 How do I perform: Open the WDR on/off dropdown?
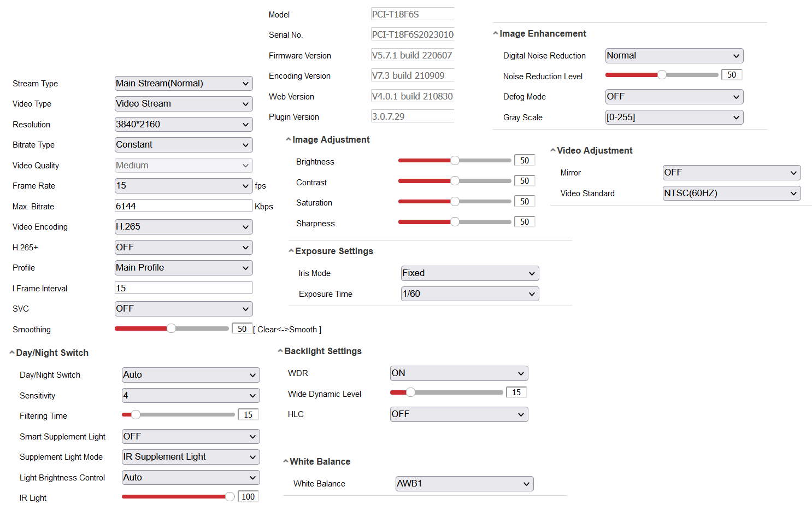pos(459,373)
